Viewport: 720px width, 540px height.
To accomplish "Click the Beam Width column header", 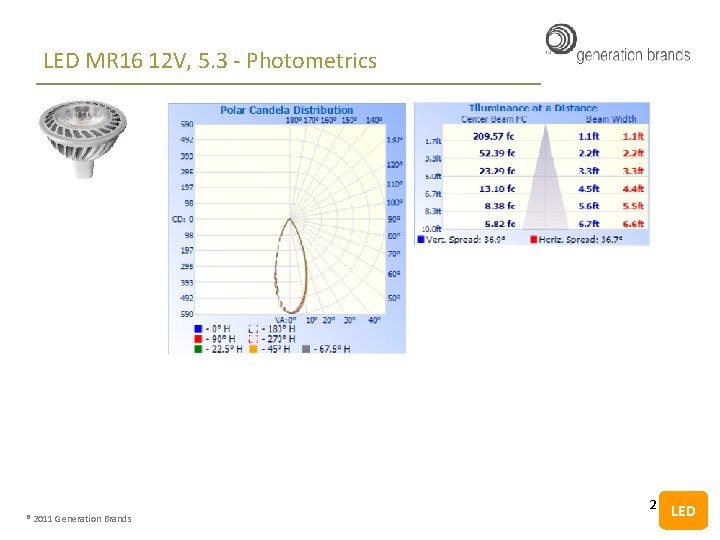I will coord(611,119).
